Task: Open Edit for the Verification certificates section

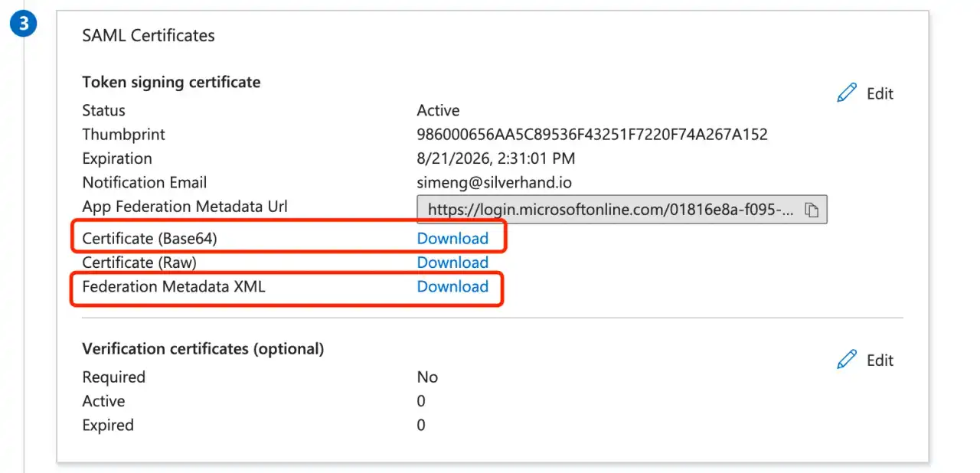Action: click(x=878, y=359)
